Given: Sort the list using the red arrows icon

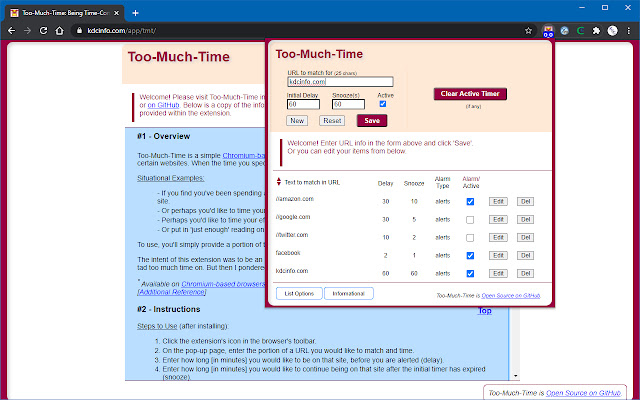Looking at the screenshot, I should pos(279,181).
